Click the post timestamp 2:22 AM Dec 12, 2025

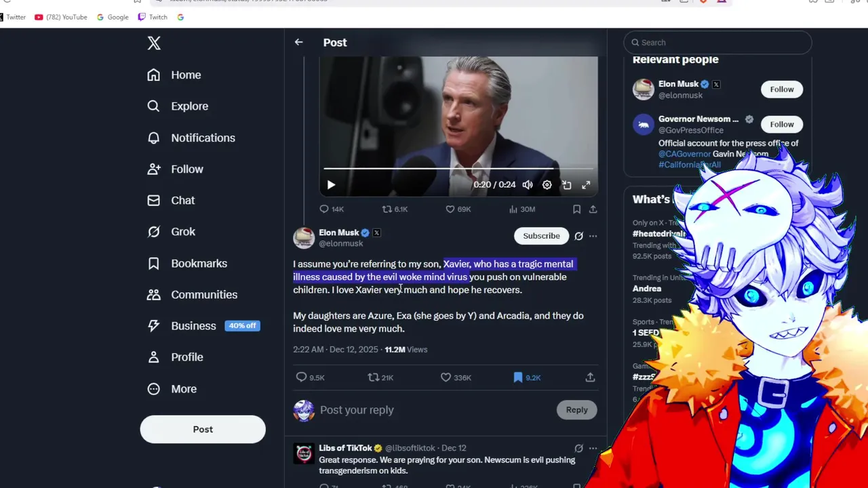point(336,350)
